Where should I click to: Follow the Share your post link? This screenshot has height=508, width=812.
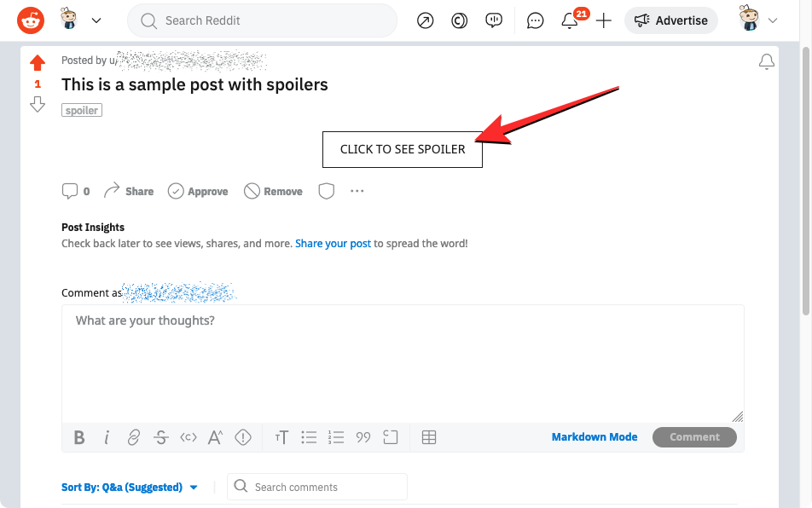tap(333, 244)
